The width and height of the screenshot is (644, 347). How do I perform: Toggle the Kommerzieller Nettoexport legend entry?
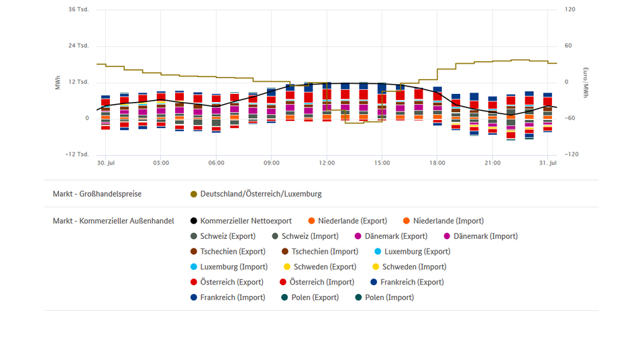coord(241,221)
